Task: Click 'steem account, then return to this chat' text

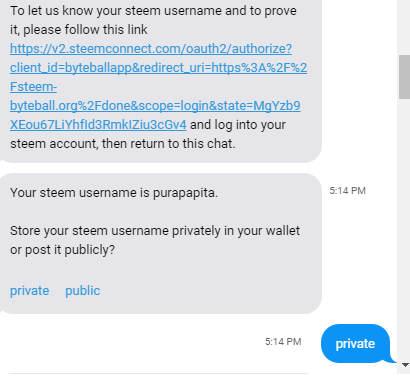Action: [x=123, y=144]
